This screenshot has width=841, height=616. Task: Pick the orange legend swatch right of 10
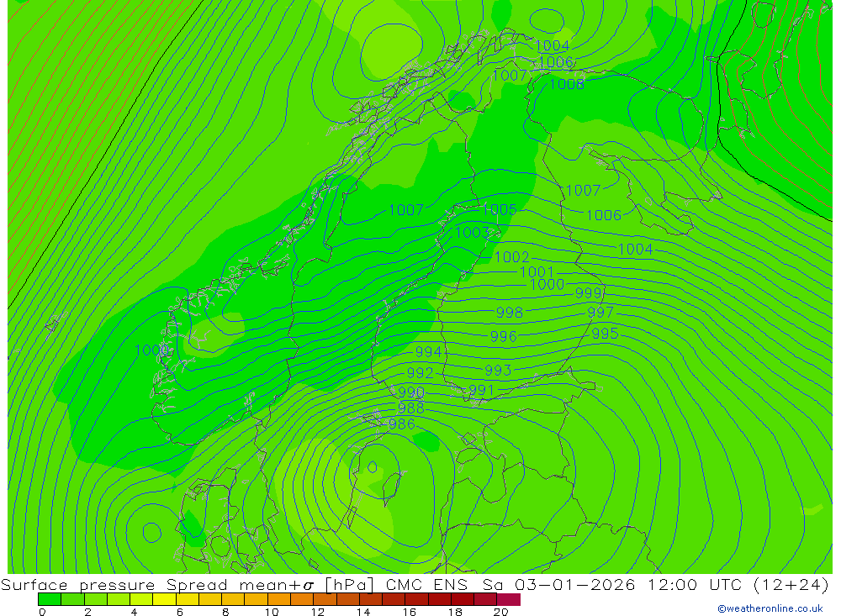279,599
